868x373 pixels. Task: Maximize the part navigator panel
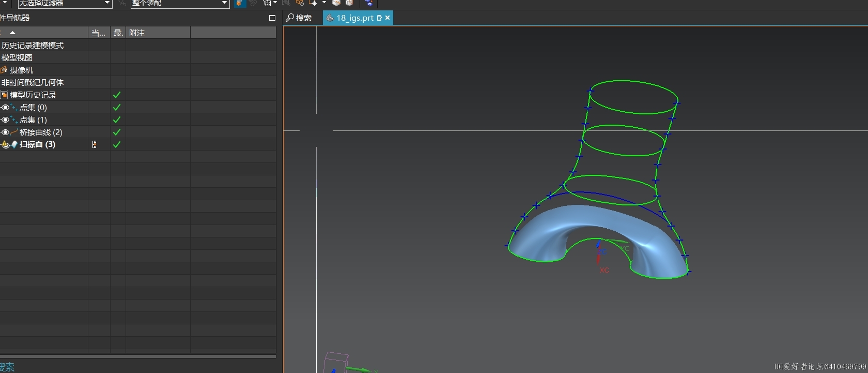(x=272, y=18)
